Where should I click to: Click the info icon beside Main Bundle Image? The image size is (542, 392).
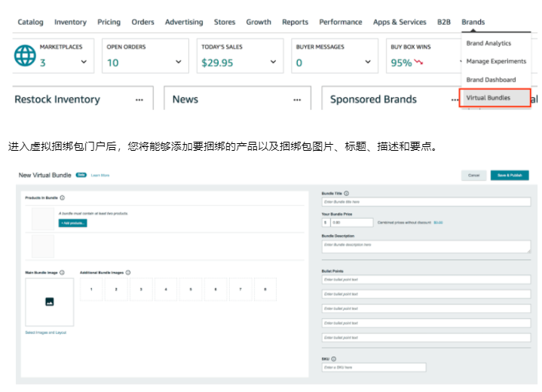62,272
